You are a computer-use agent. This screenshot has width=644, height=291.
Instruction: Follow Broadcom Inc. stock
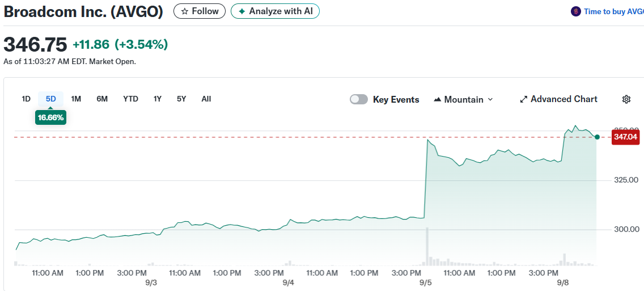(x=200, y=11)
